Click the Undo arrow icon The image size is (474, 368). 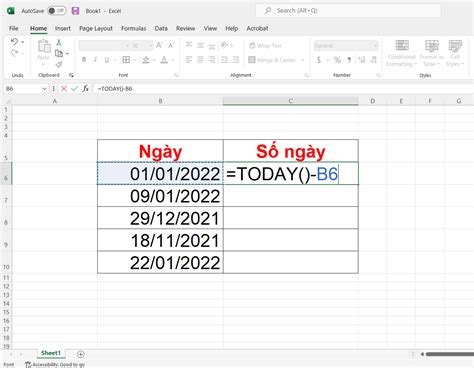[x=14, y=42]
